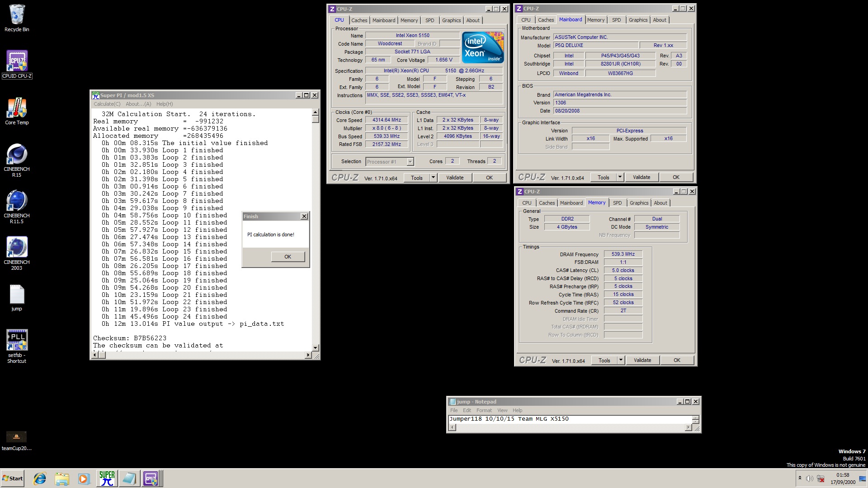Expand Tools dropdown arrow in Memory window
The width and height of the screenshot is (868, 488).
(x=621, y=361)
